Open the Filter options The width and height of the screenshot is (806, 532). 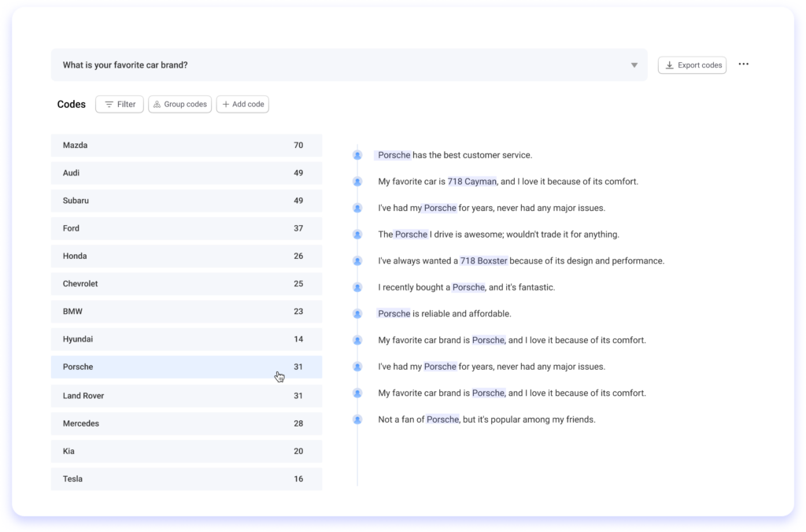point(119,104)
